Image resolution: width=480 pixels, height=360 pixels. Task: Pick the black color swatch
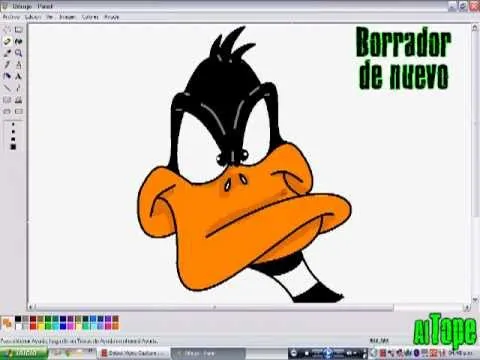click(18, 319)
